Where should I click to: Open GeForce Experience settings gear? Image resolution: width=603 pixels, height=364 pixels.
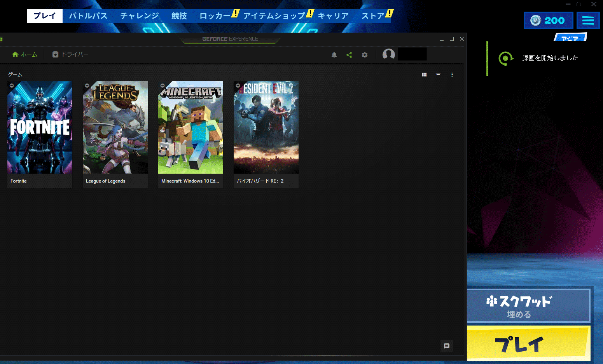pos(365,55)
